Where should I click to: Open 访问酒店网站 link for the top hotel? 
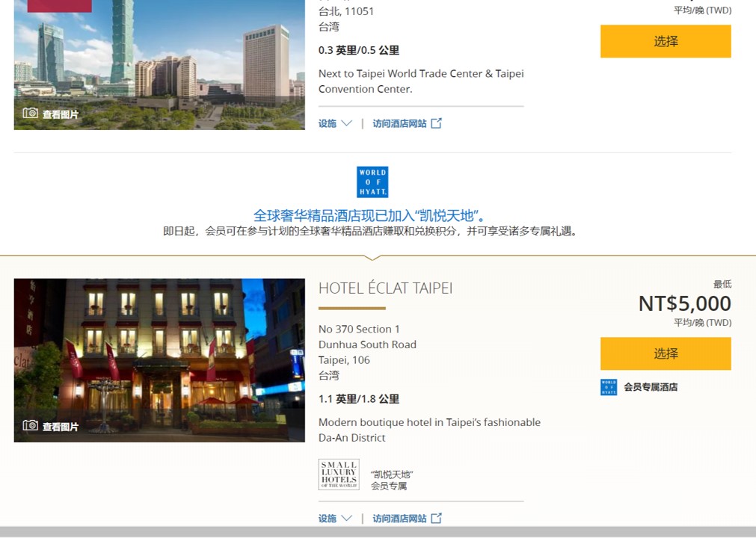click(399, 123)
